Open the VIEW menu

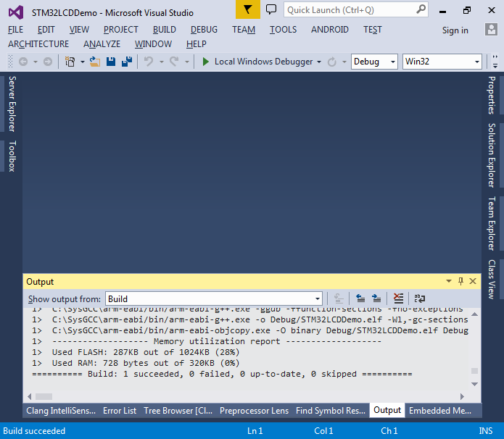pos(79,30)
